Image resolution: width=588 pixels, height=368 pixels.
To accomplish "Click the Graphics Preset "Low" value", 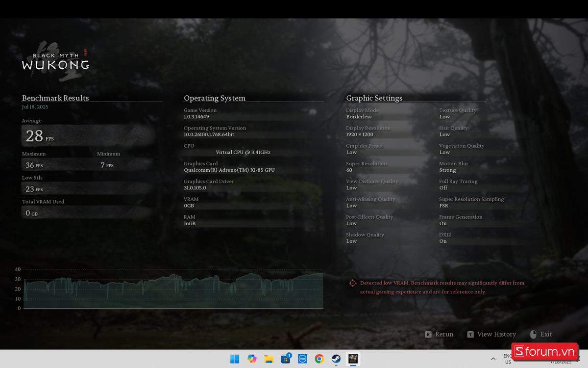I will (351, 152).
